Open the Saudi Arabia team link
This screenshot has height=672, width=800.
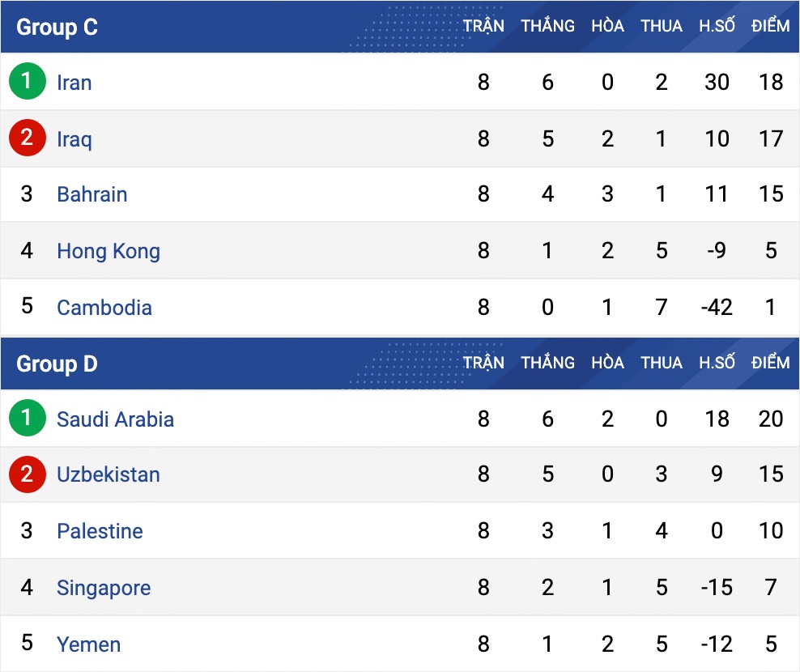tap(115, 419)
